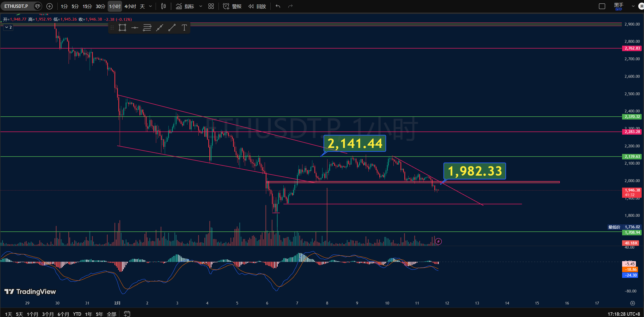644x317 pixels.
Task: Open the candlestick chart style selector
Action: point(163,6)
